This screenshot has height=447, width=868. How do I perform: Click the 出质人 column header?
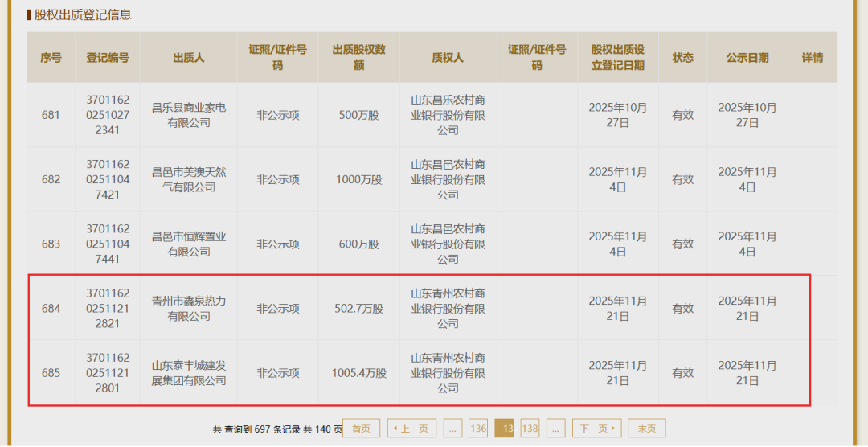tap(188, 58)
